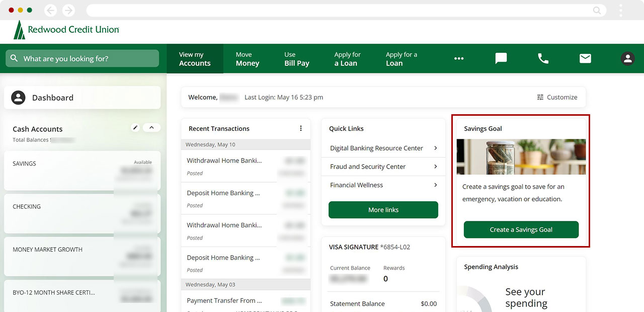Open the CHECKING account card
The height and width of the screenshot is (312, 644).
coord(83,214)
